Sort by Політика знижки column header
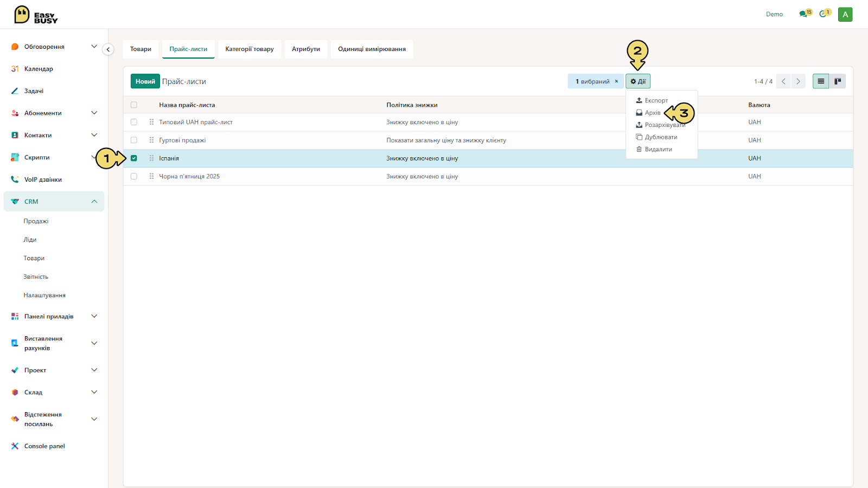Screen dimensions: 868x488 coord(412,105)
